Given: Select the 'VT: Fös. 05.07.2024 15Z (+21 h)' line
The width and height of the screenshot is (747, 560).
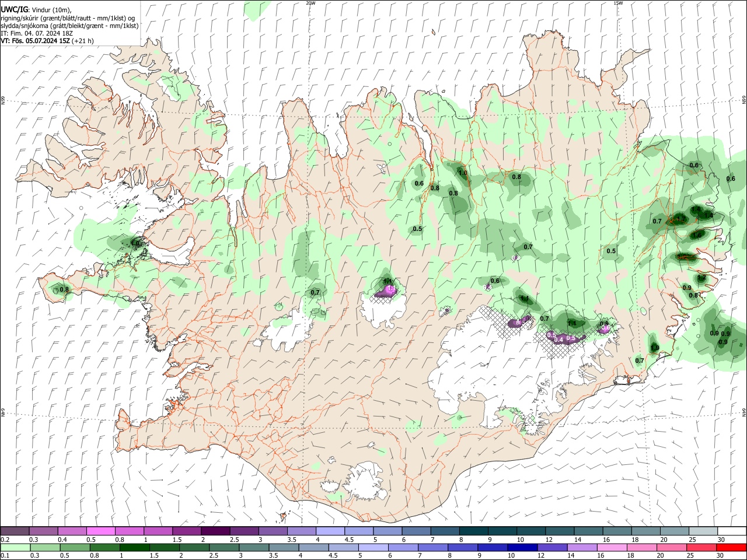Looking at the screenshot, I should (x=47, y=41).
